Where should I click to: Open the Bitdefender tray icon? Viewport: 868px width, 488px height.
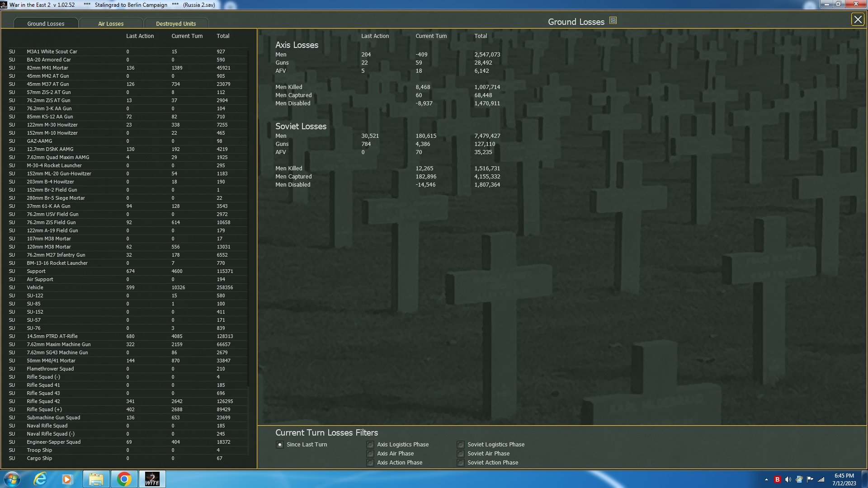point(777,479)
